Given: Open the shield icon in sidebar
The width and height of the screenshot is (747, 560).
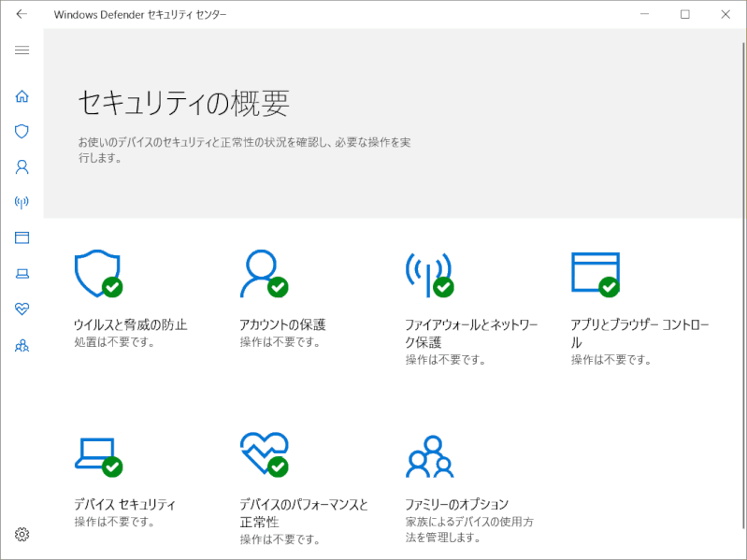Looking at the screenshot, I should [22, 132].
